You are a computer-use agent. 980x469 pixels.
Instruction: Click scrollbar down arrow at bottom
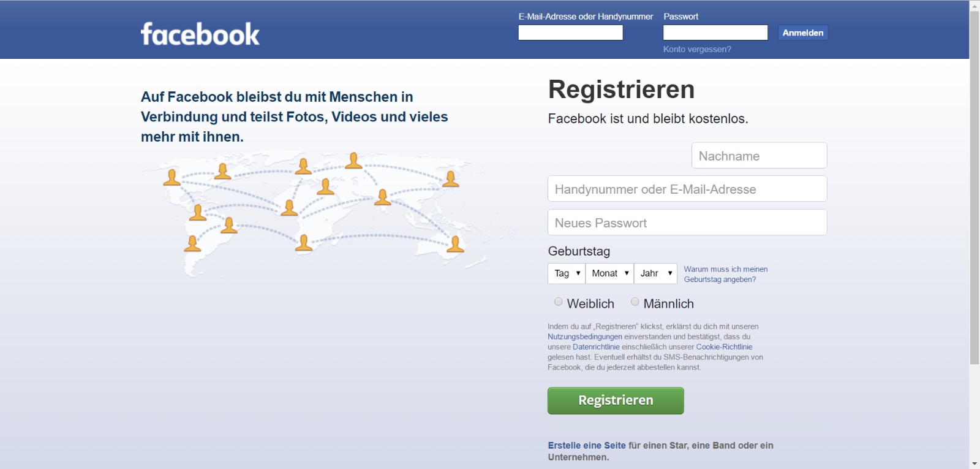974,464
